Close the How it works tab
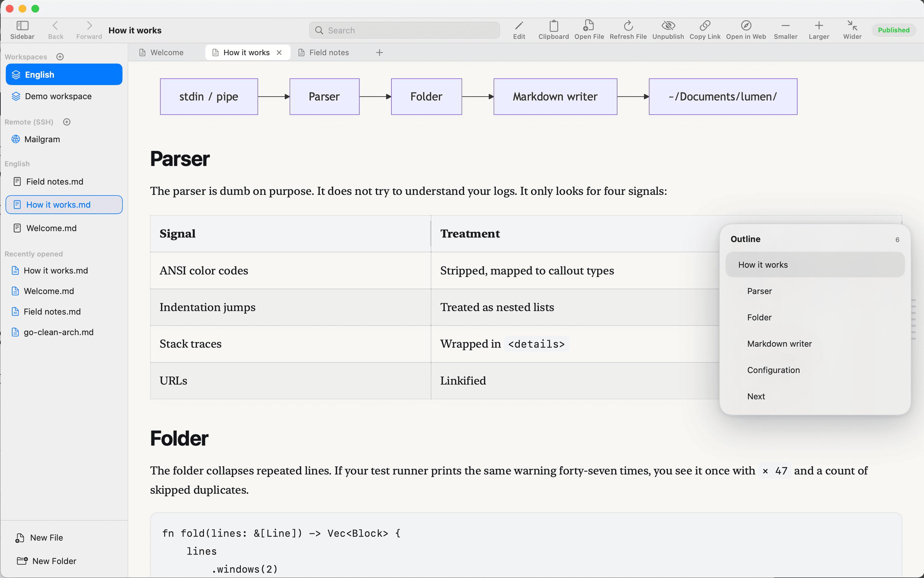Image resolution: width=924 pixels, height=578 pixels. (279, 52)
